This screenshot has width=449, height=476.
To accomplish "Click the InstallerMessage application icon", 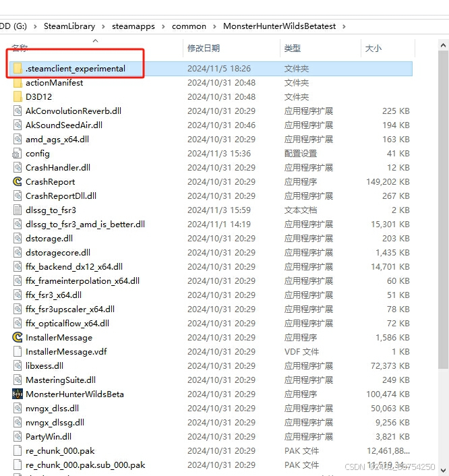I will [18, 338].
